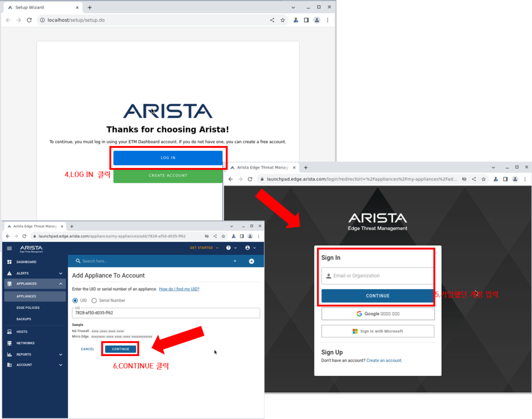The height and width of the screenshot is (419, 532).
Task: Sign in with the Google button
Action: 378,314
